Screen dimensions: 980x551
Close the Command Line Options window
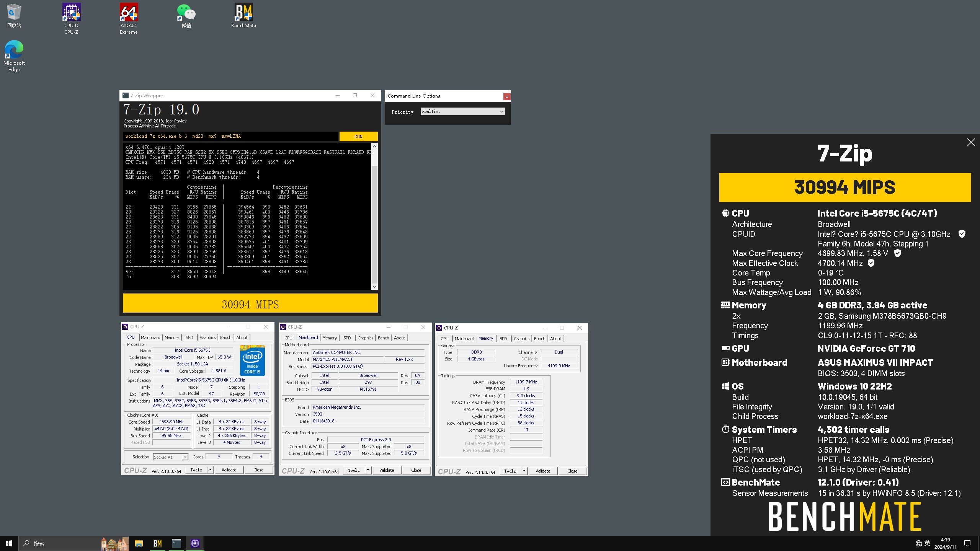[x=507, y=96]
